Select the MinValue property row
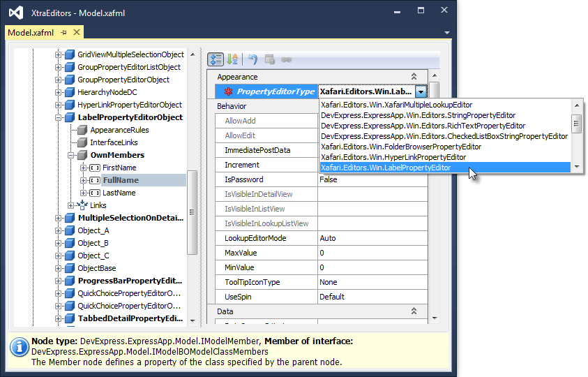588x377 pixels. (x=322, y=267)
